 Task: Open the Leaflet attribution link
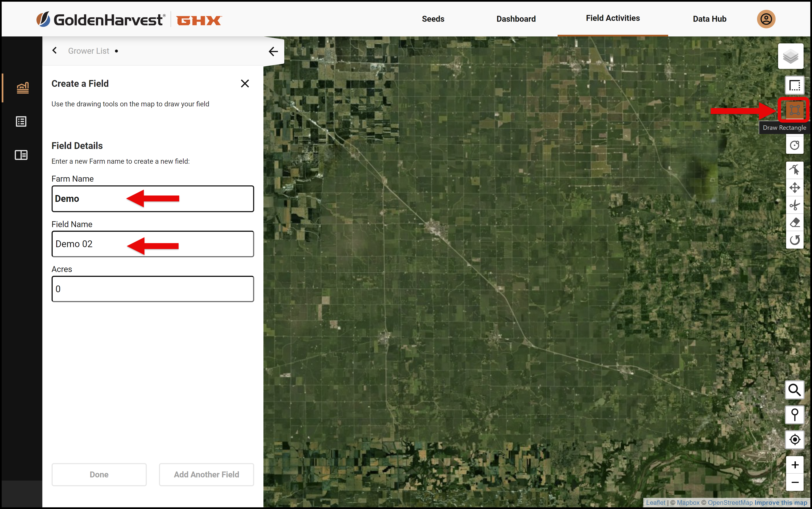tap(655, 503)
